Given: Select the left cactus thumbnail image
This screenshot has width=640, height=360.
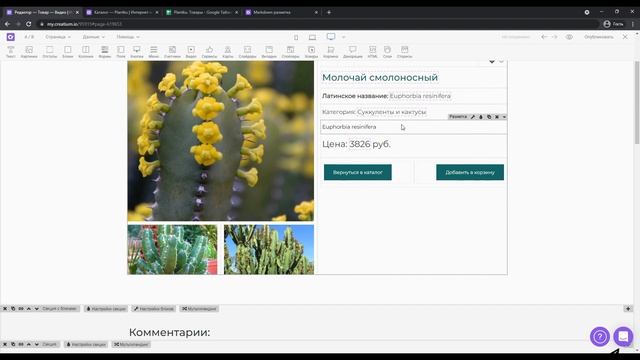Looking at the screenshot, I should pyautogui.click(x=173, y=249).
